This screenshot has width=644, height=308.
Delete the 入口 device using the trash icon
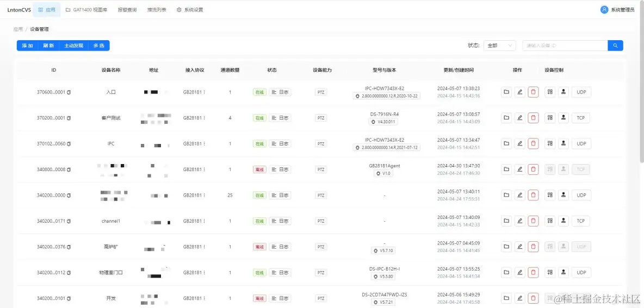(x=533, y=92)
